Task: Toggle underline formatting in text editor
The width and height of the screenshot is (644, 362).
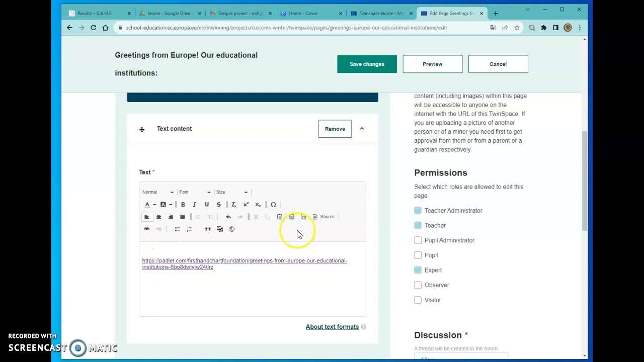Action: click(206, 205)
